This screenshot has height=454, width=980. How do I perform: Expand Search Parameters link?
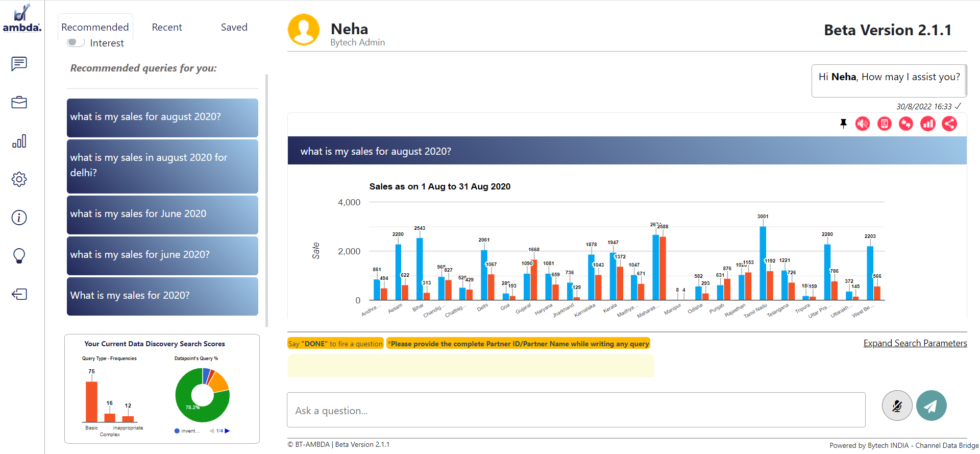click(915, 343)
